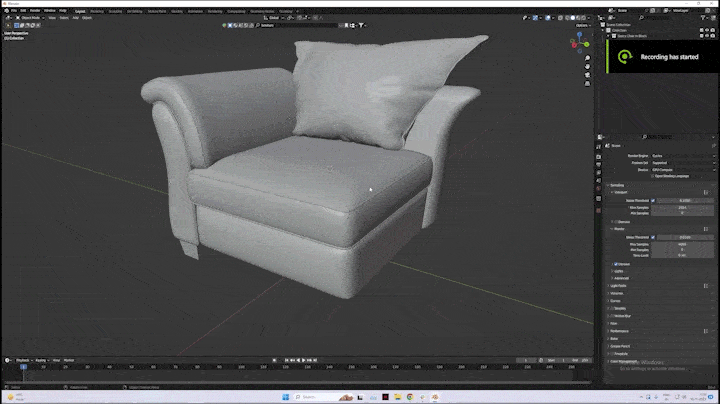This screenshot has width=720, height=404.
Task: Click the Viewport Max Samples field
Action: (x=682, y=207)
